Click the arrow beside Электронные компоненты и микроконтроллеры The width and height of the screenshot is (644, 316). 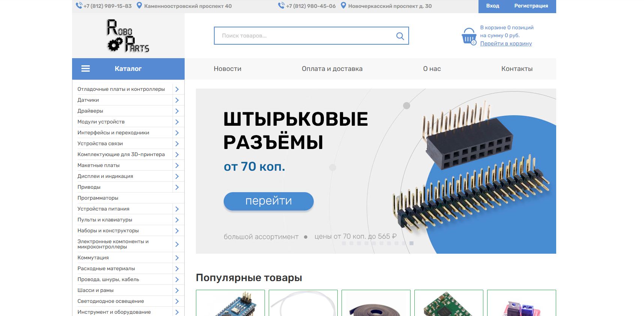point(177,244)
